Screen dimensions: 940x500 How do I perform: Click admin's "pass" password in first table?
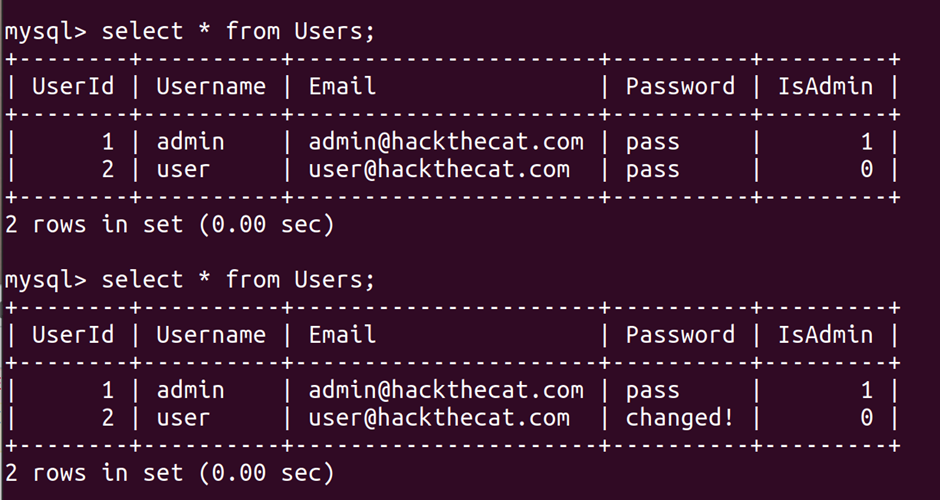pyautogui.click(x=652, y=142)
